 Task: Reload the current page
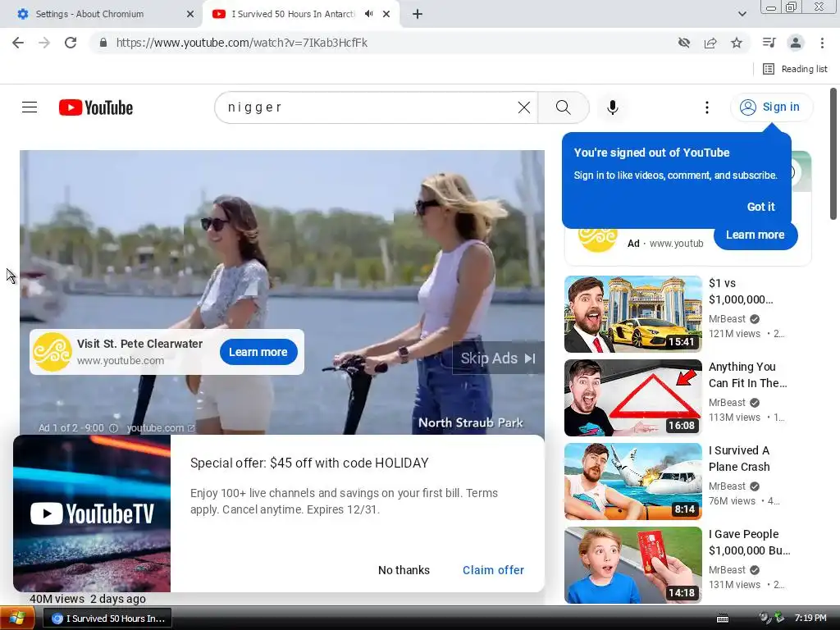click(71, 43)
